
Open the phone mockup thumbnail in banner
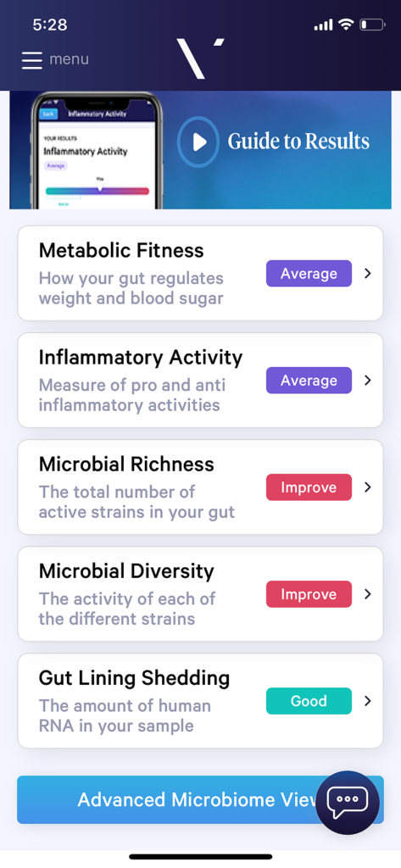coord(97,151)
